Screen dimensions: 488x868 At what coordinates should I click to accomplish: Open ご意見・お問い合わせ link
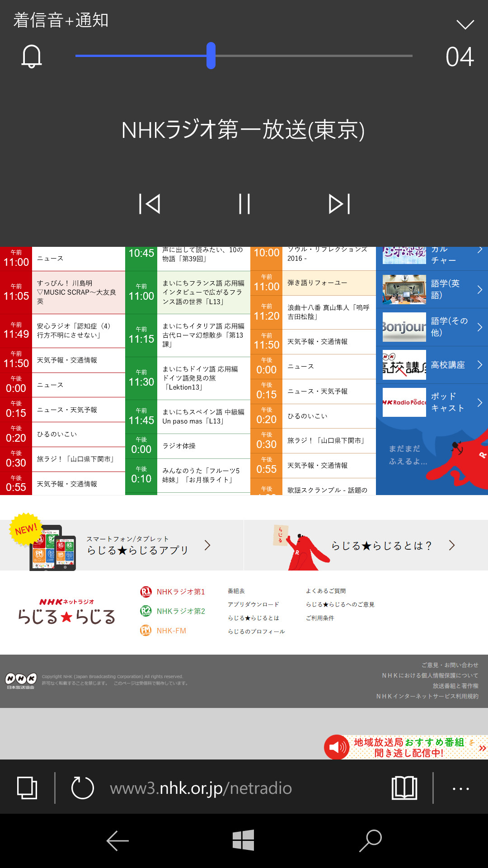pos(450,665)
